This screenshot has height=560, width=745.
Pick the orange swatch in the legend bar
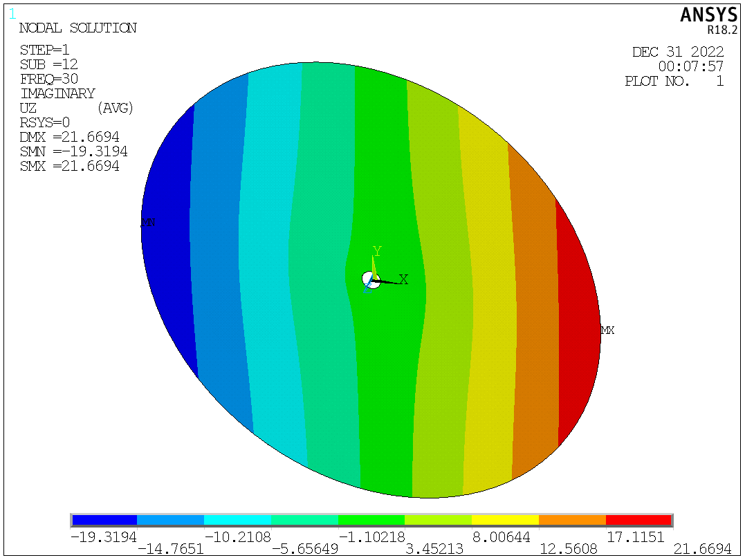[x=571, y=520]
